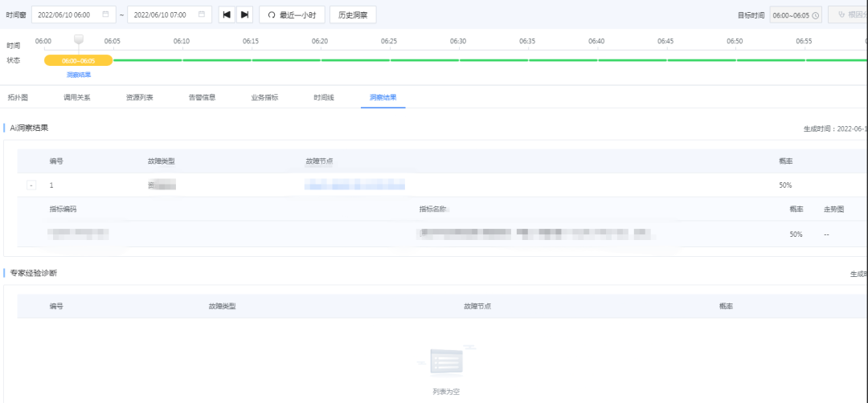Collapse row 1 in AI洞察结果 table
The width and height of the screenshot is (868, 403).
(x=31, y=185)
